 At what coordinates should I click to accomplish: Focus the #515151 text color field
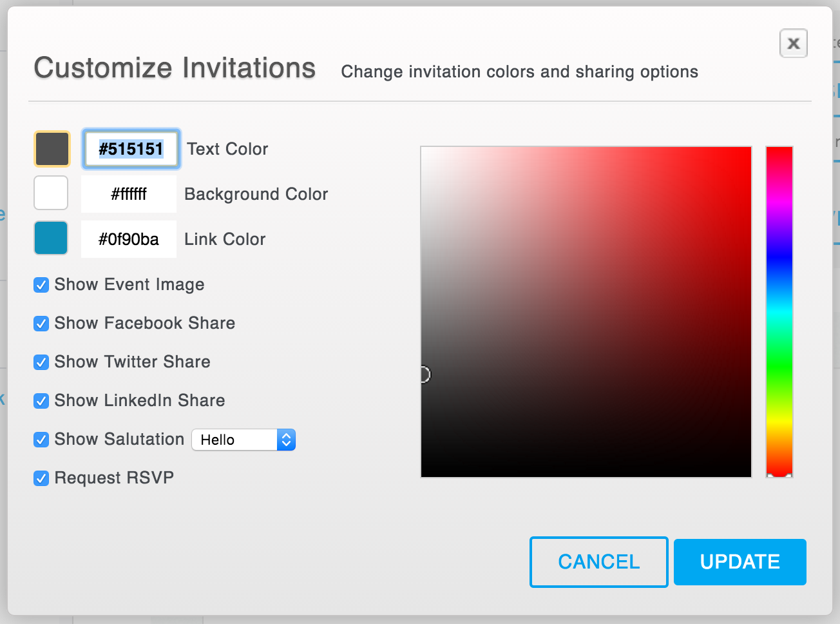point(131,149)
